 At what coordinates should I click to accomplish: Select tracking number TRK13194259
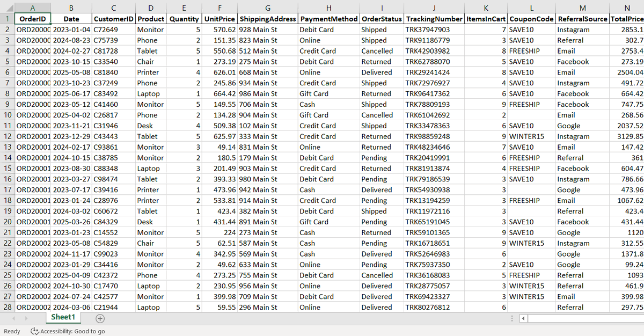click(434, 200)
